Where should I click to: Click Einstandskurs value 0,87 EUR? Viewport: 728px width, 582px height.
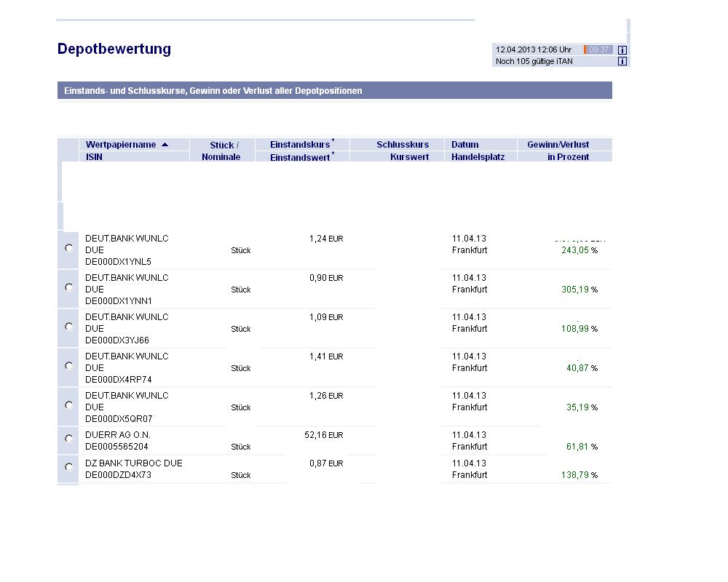click(326, 463)
